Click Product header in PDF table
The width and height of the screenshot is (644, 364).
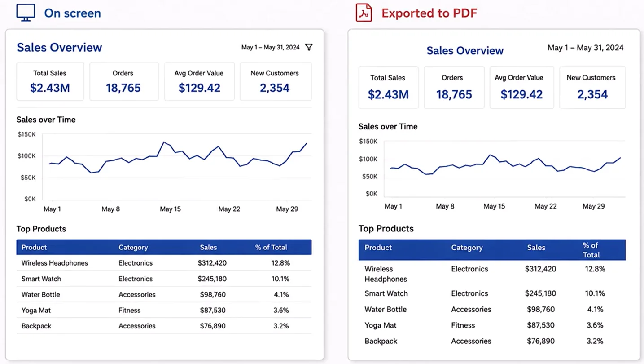(378, 248)
